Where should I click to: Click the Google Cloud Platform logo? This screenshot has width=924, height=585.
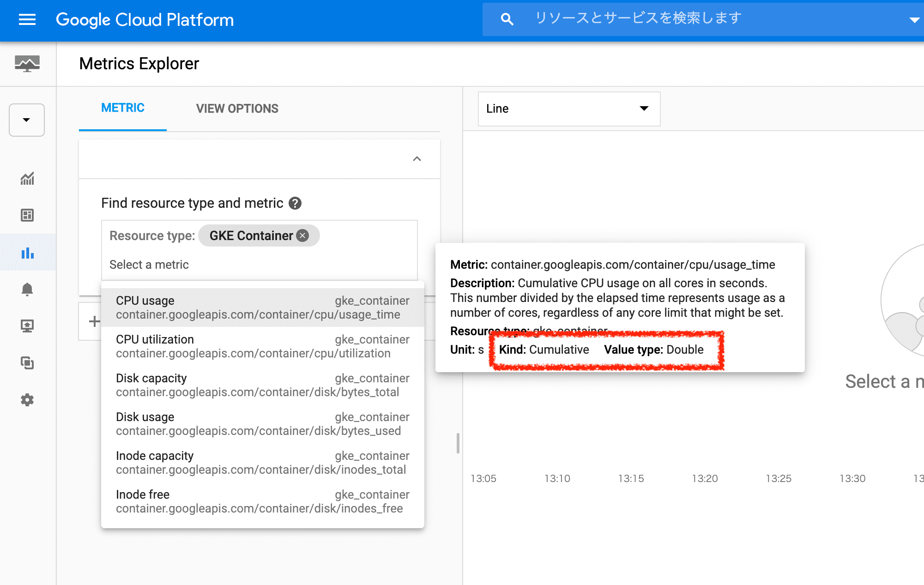(145, 20)
